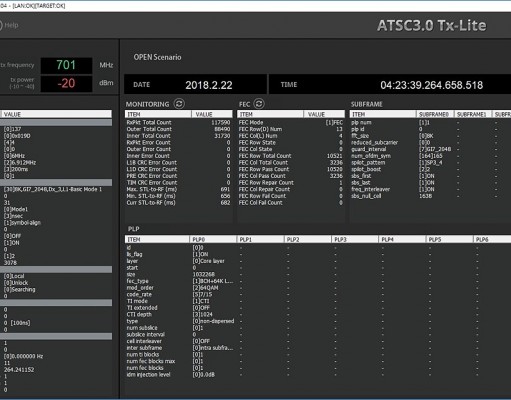Click OPEN Scenario button
This screenshot has height=400, width=511.
point(157,57)
